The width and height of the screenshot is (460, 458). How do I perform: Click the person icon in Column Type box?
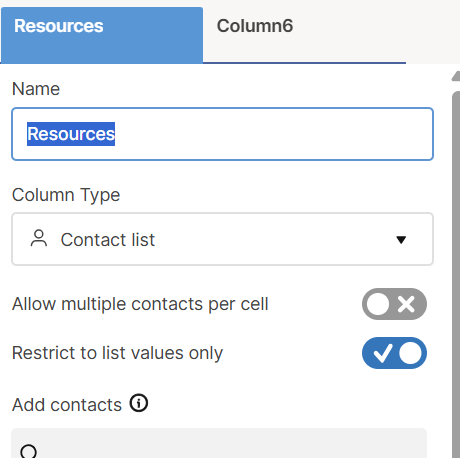coord(39,238)
